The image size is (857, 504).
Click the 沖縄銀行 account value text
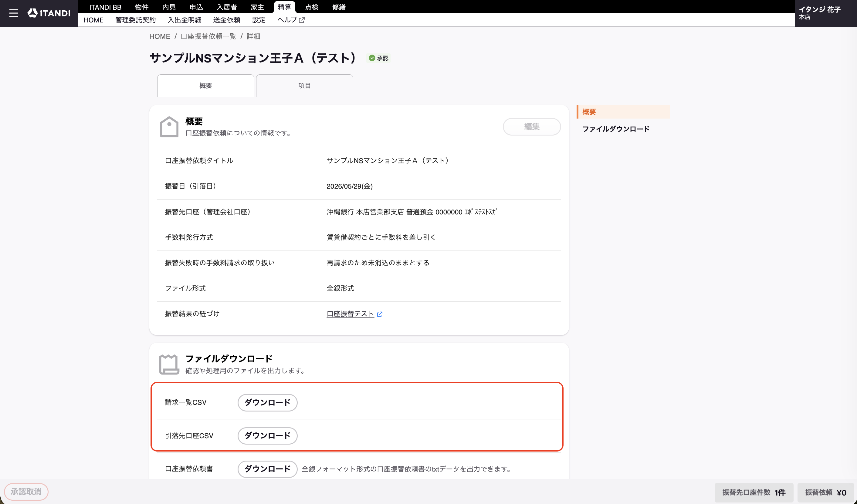point(412,212)
